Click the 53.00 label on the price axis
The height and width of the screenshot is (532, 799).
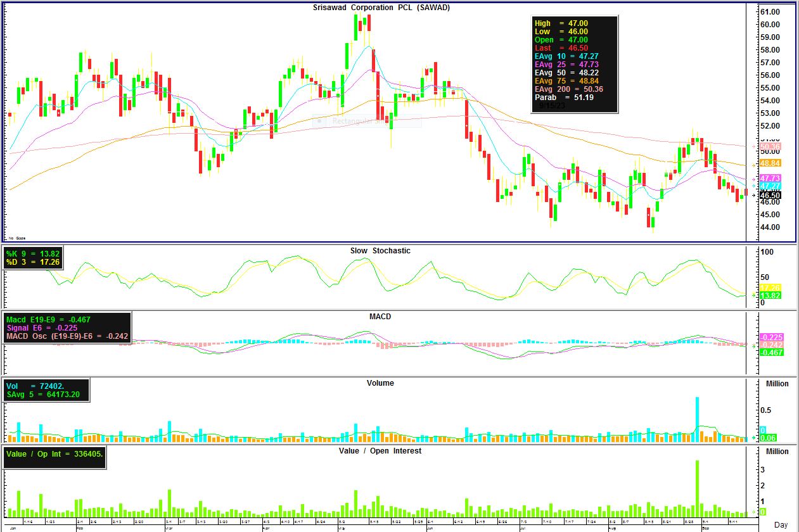coord(770,113)
